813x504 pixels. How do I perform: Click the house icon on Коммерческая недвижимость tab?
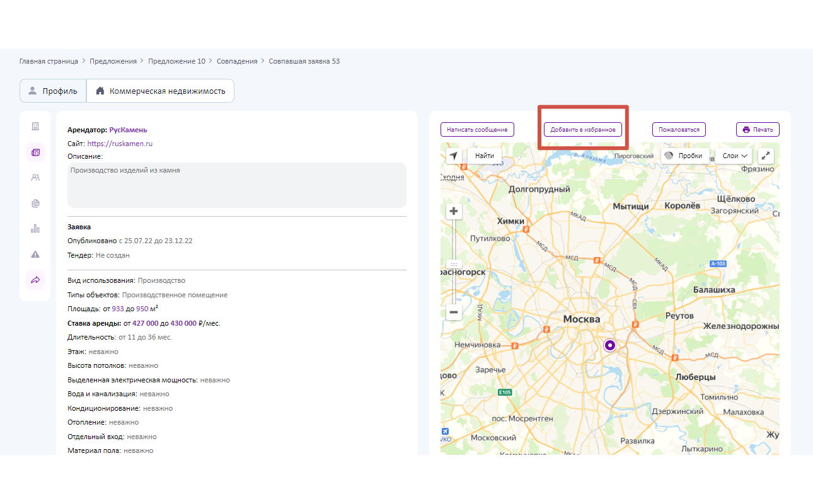[100, 91]
